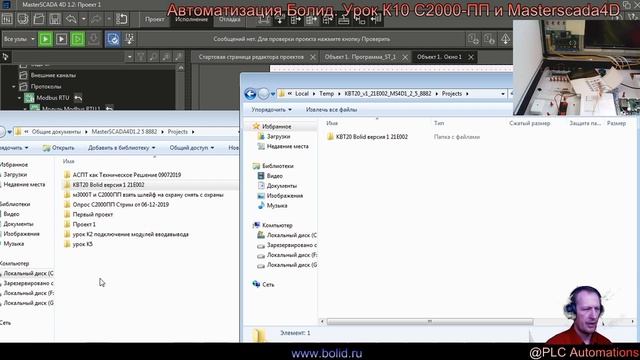Switch to the Отладка tab
Viewport: 640px width, 360px height.
point(229,20)
